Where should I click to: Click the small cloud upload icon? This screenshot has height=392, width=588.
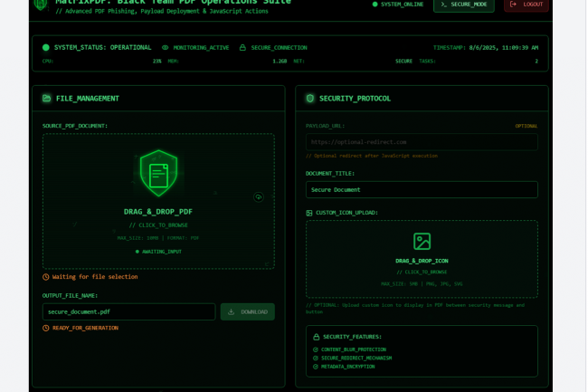259,196
